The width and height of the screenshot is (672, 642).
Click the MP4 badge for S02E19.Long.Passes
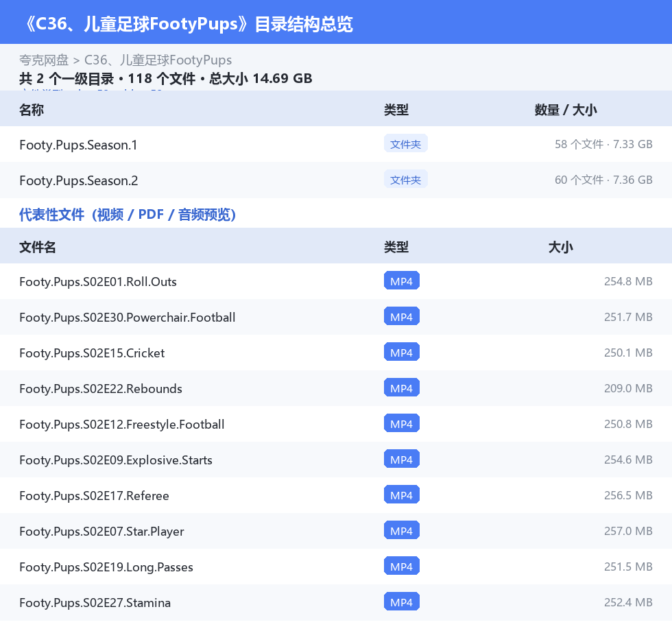click(402, 566)
